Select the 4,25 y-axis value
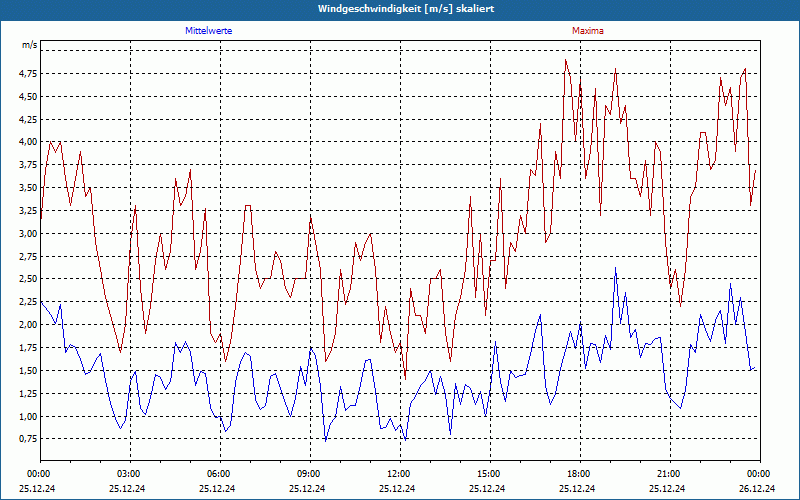Screen dimensions: 800x500 29,119
